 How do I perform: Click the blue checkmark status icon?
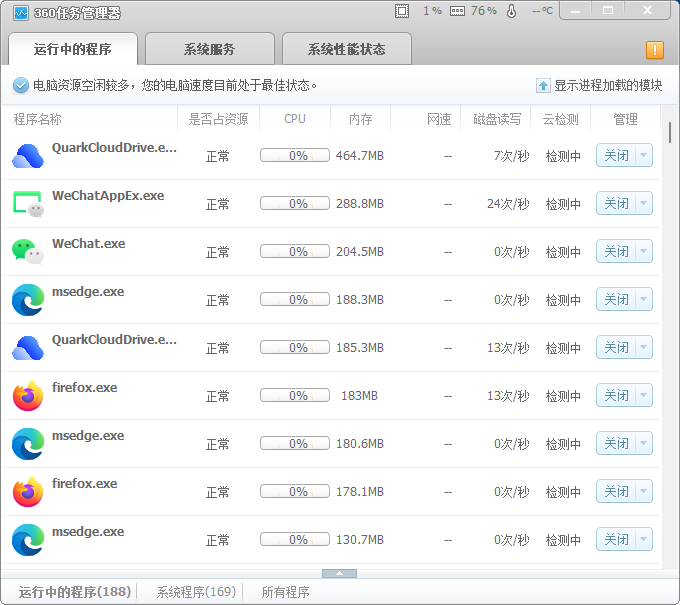click(20, 85)
